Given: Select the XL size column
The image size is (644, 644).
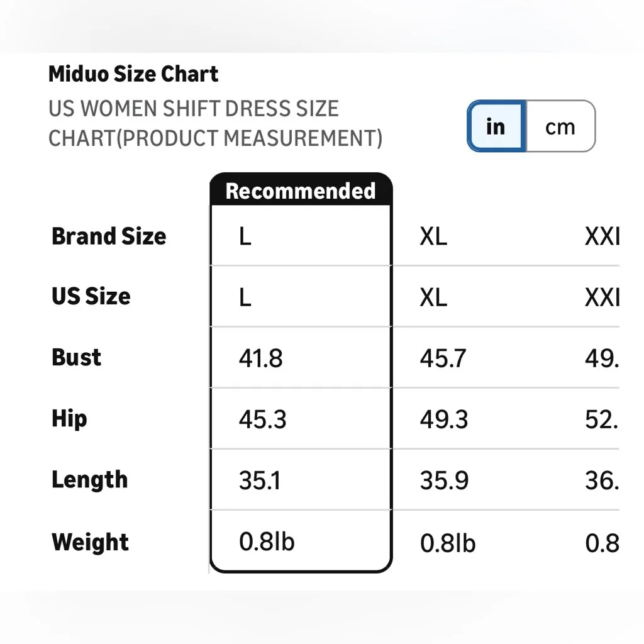Looking at the screenshot, I should (x=431, y=236).
